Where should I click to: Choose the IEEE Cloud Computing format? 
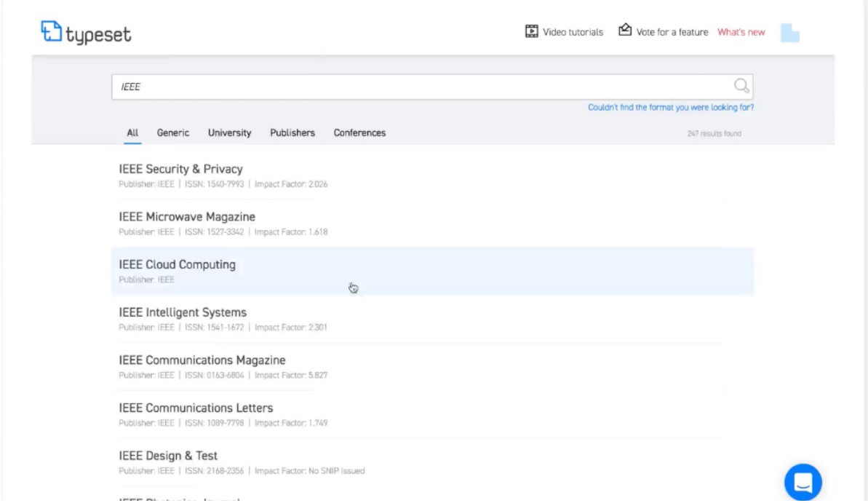pyautogui.click(x=177, y=265)
